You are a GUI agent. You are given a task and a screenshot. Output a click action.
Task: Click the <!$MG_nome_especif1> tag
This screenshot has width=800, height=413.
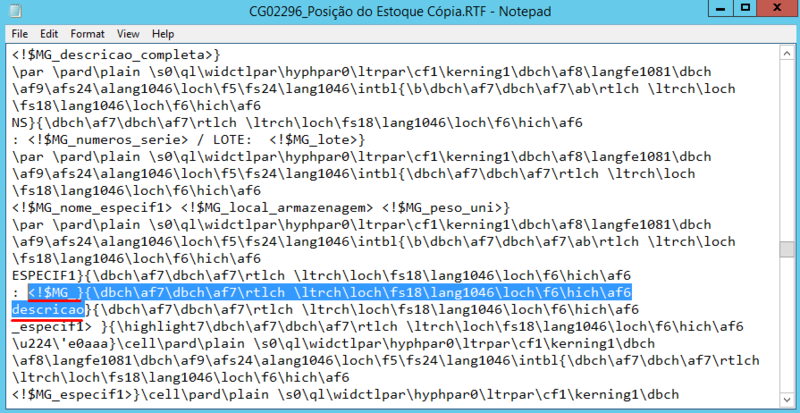point(93,208)
